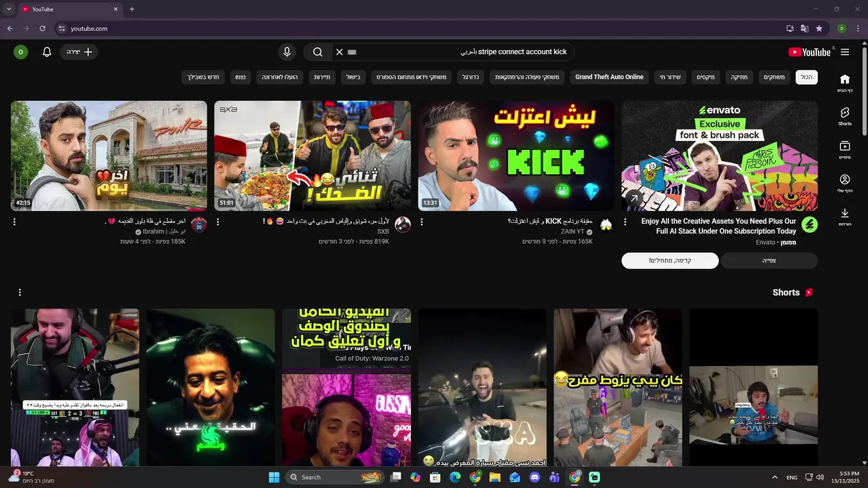868x488 pixels.
Task: Open the YouTube account avatar menu
Action: [x=20, y=52]
